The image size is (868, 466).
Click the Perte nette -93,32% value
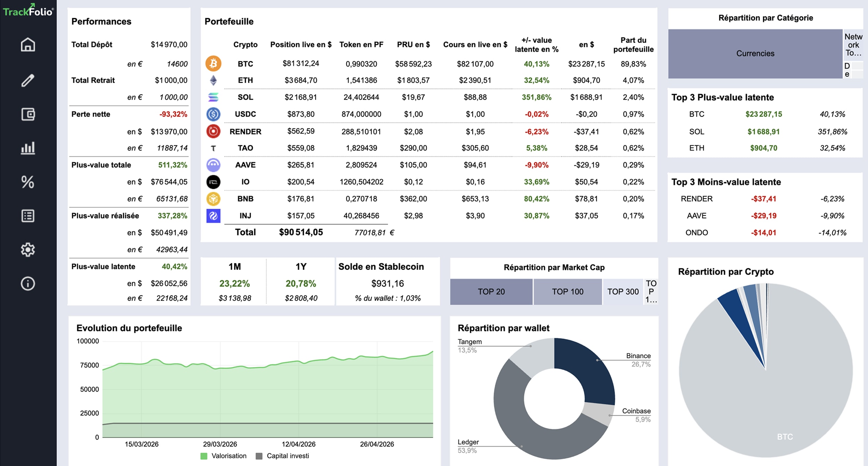tap(173, 114)
